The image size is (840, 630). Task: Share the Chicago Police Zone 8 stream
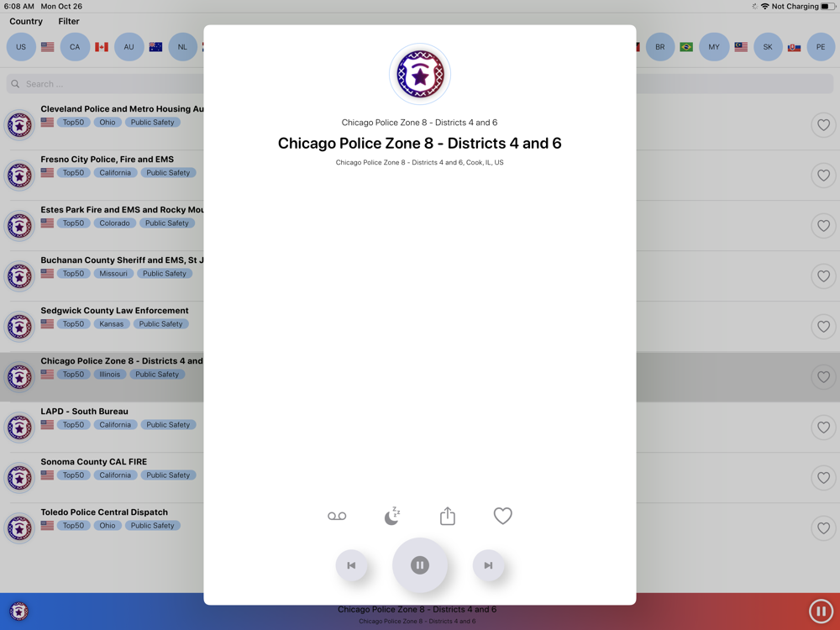pos(448,516)
